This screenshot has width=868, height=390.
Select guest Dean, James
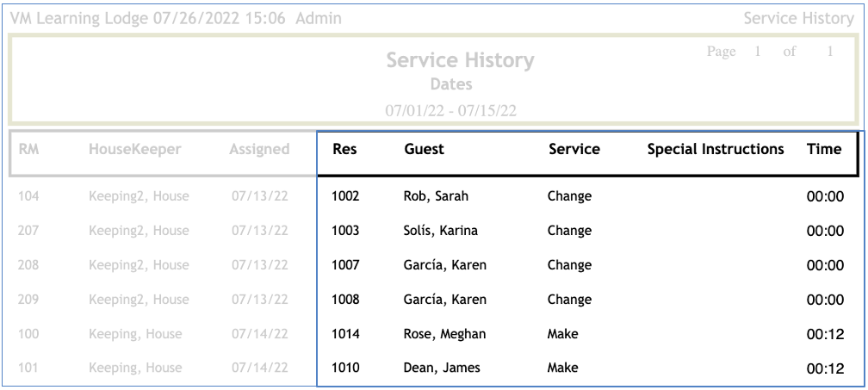(442, 368)
